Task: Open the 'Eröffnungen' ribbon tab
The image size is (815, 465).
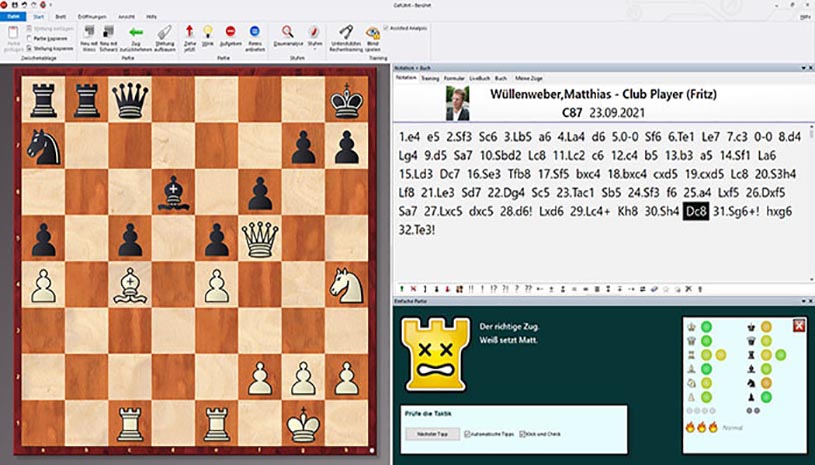Action: [97, 17]
